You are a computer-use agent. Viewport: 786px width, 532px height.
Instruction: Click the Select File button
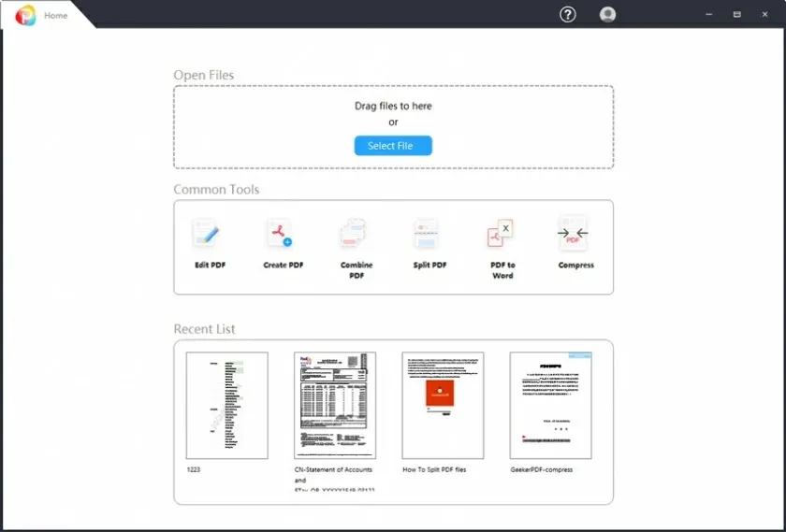[x=393, y=146]
